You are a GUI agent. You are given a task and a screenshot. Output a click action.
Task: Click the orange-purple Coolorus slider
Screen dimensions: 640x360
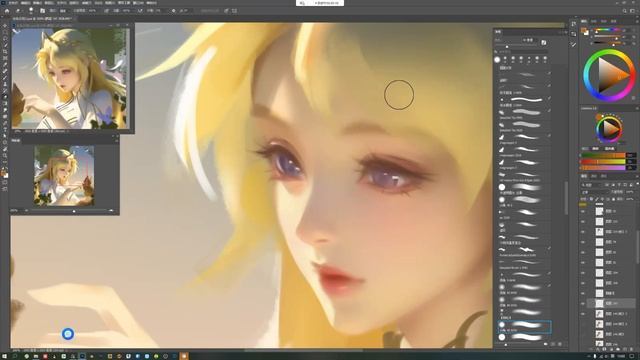click(603, 167)
